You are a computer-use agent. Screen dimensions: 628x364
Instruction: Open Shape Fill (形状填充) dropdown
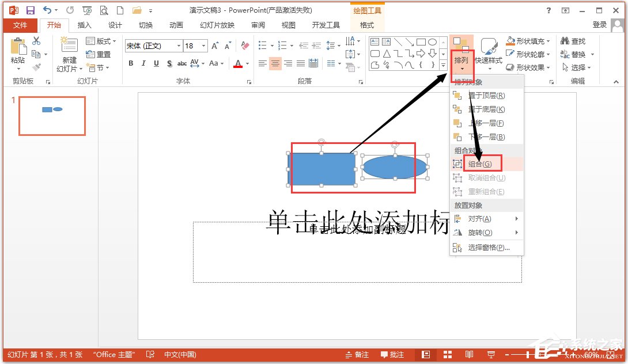[528, 41]
